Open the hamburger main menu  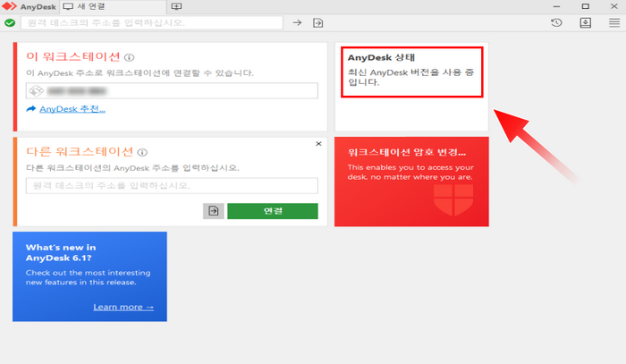tap(614, 22)
